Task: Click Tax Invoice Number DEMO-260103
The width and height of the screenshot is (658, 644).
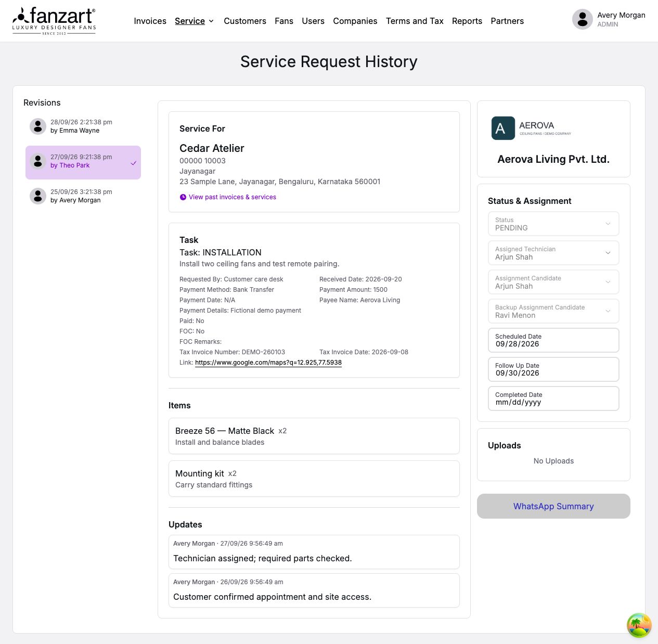Action: (232, 352)
